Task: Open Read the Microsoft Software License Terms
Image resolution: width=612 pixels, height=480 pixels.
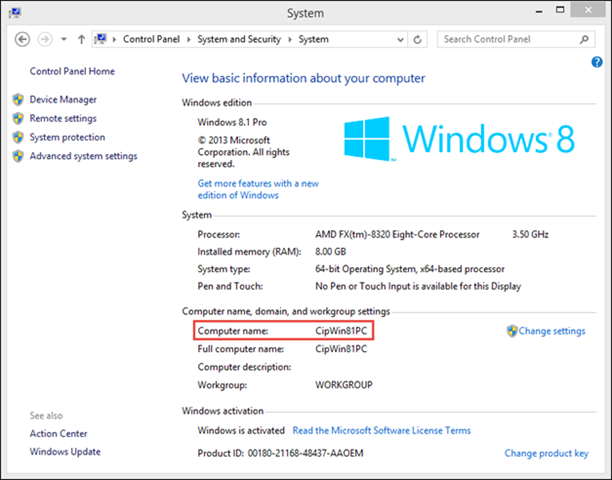Action: click(x=382, y=430)
